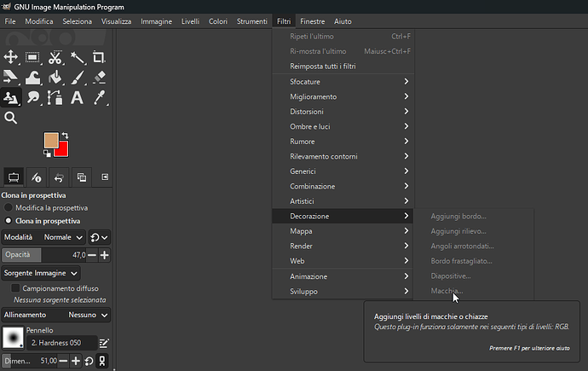Open the Sorgente Immagine dropdown
Screen dimensions: 588x371
point(41,273)
